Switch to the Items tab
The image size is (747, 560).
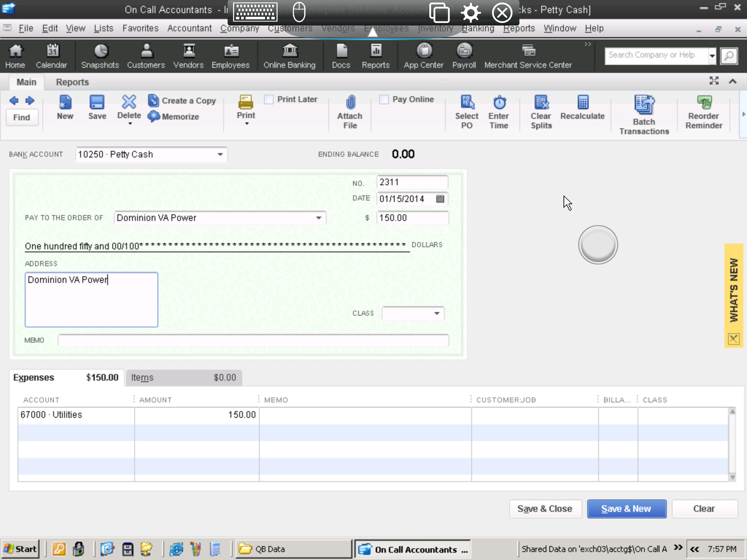click(184, 378)
